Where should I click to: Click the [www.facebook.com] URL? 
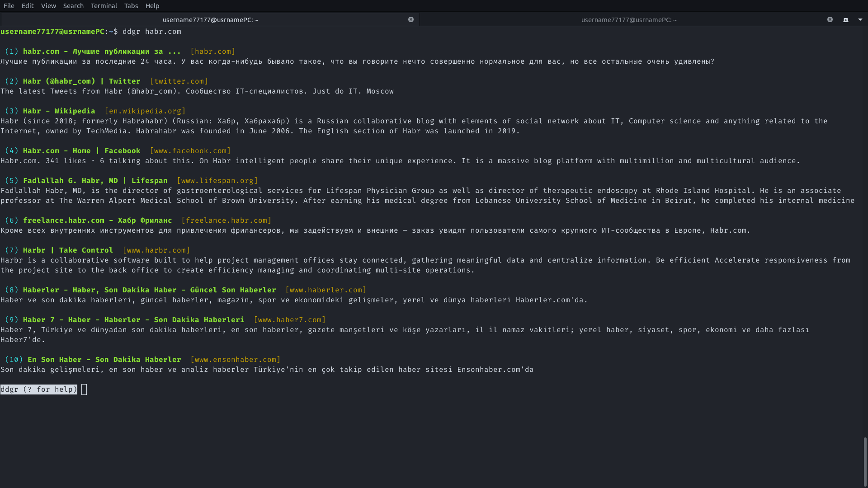(190, 151)
